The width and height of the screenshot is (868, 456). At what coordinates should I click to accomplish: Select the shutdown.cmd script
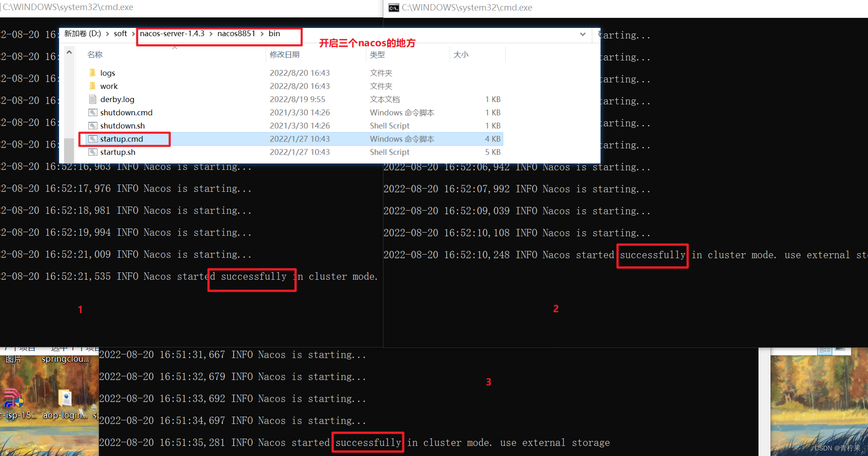click(126, 112)
